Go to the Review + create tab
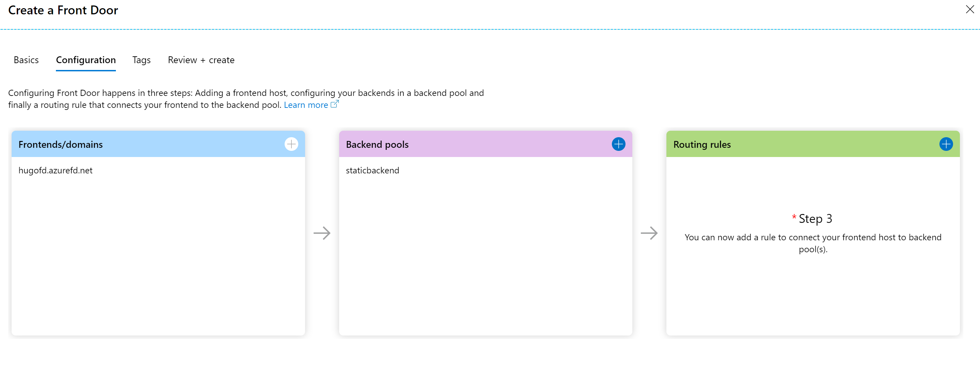 click(201, 60)
